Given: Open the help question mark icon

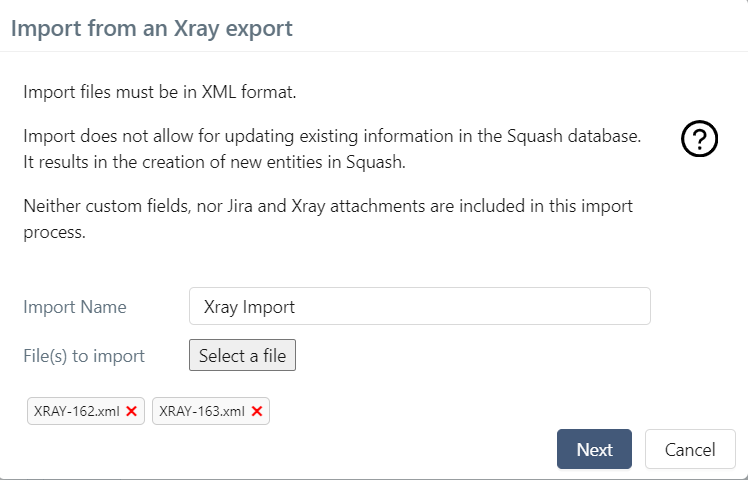Looking at the screenshot, I should [x=699, y=139].
